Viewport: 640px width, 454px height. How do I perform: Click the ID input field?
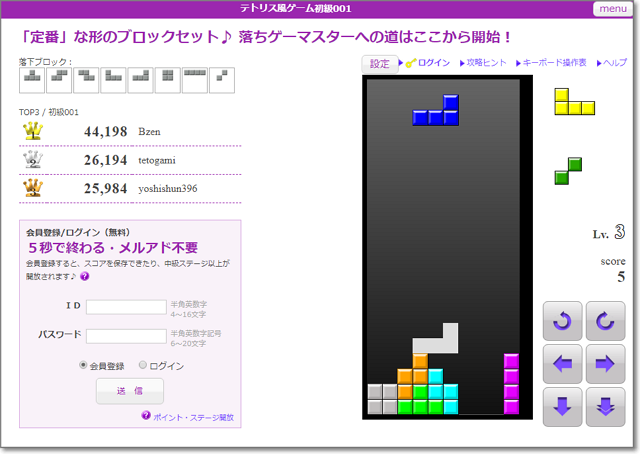pos(126,307)
